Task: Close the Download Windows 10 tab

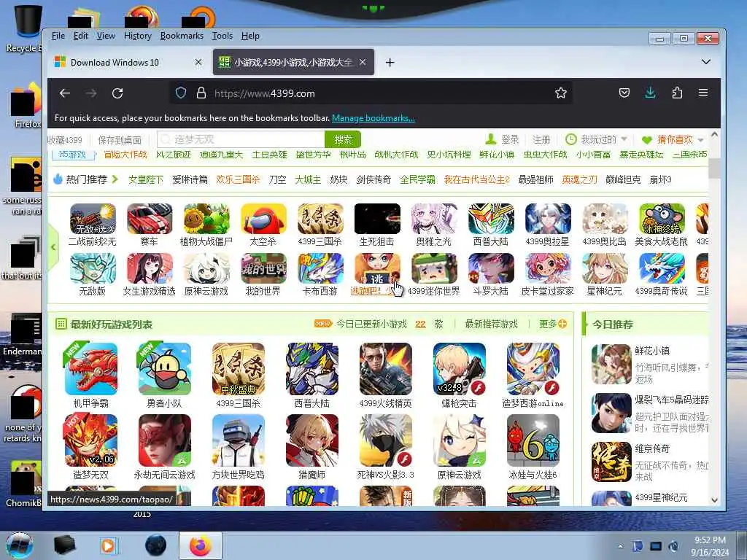Action: tap(198, 63)
